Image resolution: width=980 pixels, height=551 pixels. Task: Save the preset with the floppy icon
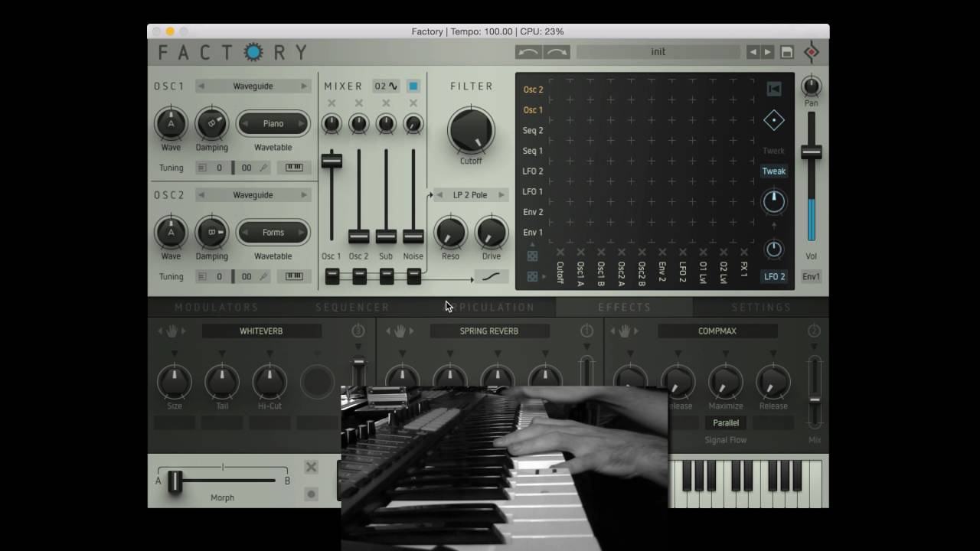tap(786, 52)
